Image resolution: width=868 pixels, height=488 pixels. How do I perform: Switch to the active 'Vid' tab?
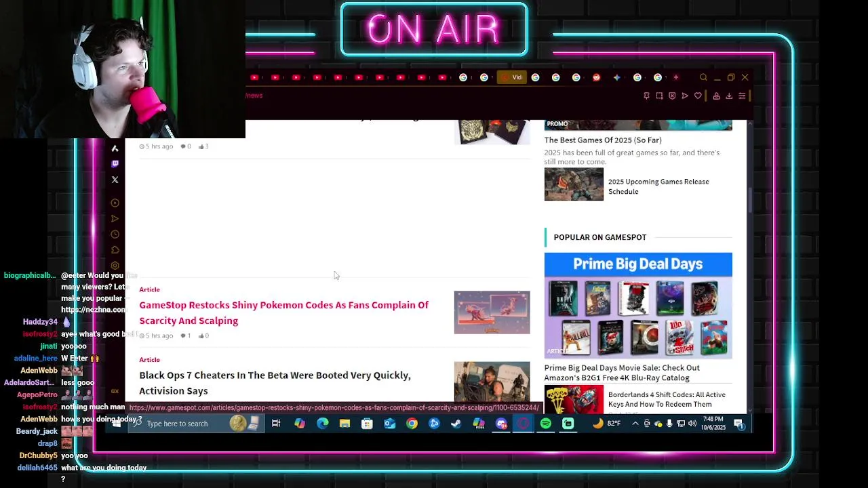tap(512, 77)
